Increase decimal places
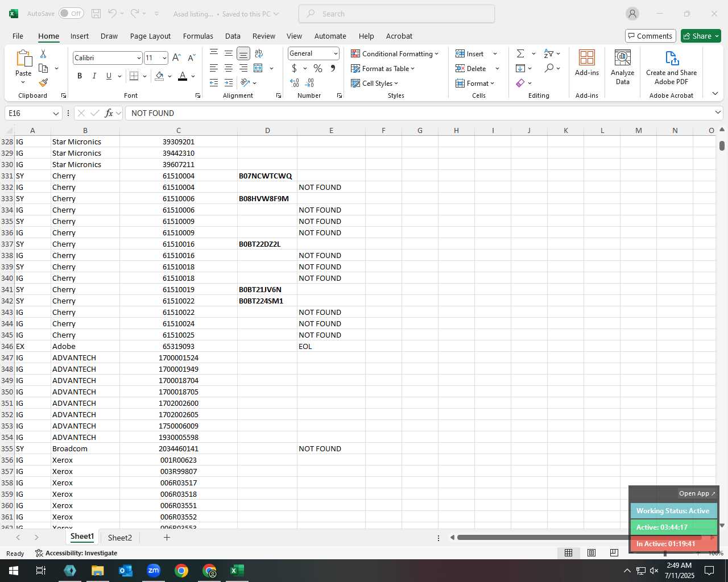 (x=295, y=83)
